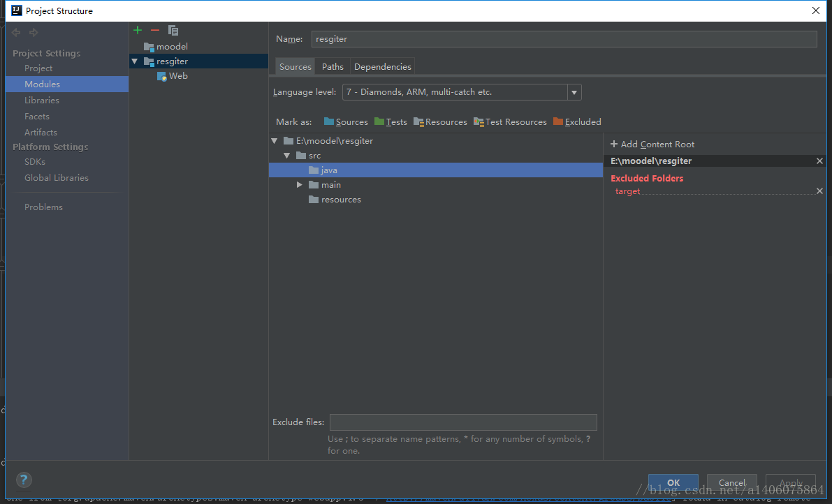Mark folder as Sources
The width and height of the screenshot is (832, 504).
click(x=345, y=122)
